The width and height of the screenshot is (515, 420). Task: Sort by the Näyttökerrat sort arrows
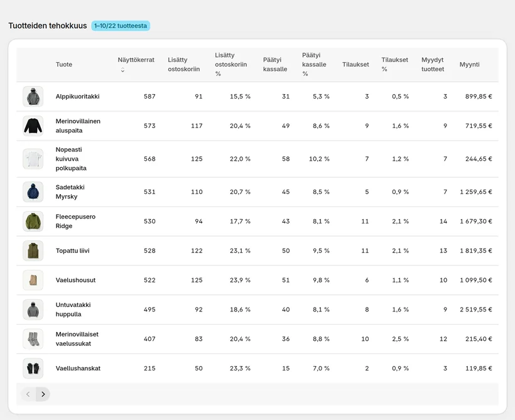coord(122,70)
